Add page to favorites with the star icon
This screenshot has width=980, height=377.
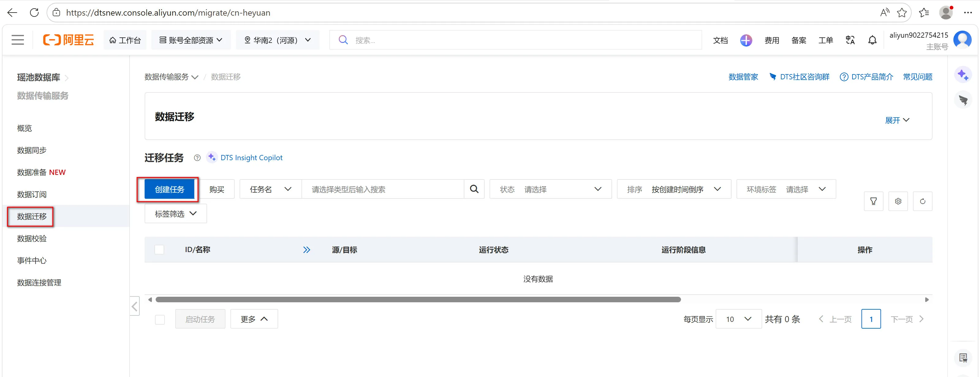pos(902,13)
